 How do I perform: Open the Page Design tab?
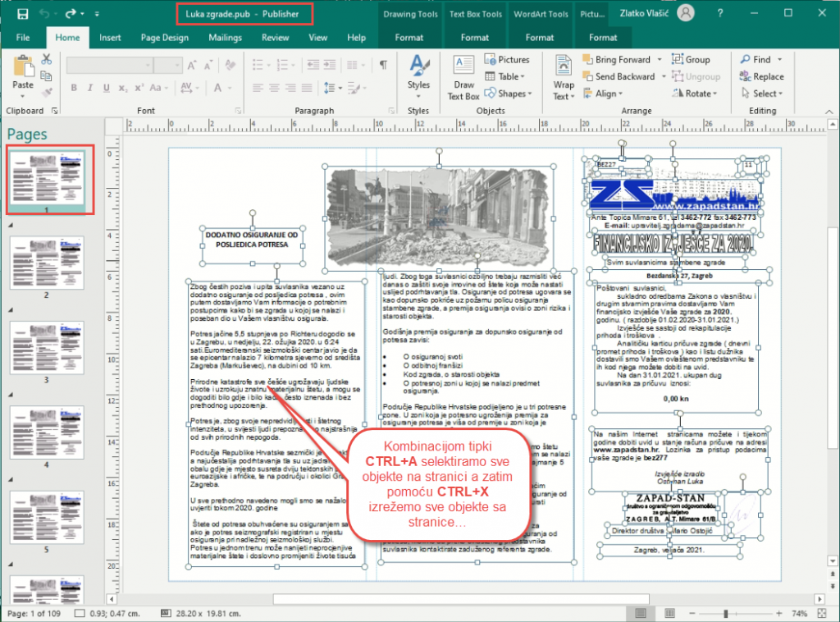point(164,38)
